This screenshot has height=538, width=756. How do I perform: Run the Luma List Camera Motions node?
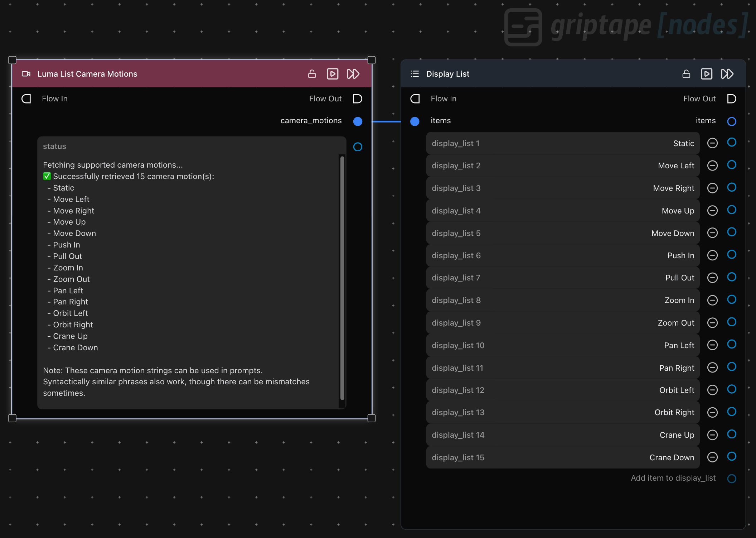coord(332,74)
